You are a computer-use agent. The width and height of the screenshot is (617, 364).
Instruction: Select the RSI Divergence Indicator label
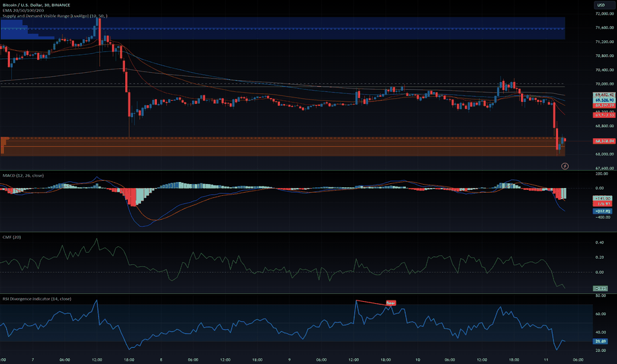pyautogui.click(x=37, y=299)
